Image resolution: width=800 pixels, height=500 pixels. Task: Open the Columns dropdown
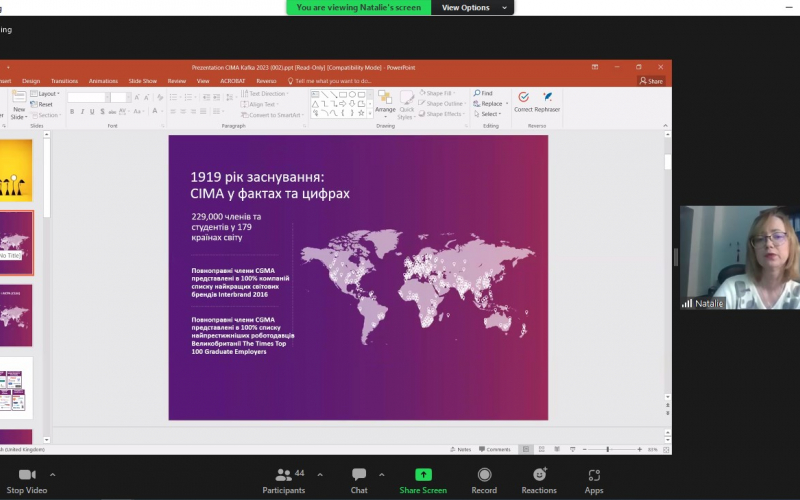click(x=218, y=111)
